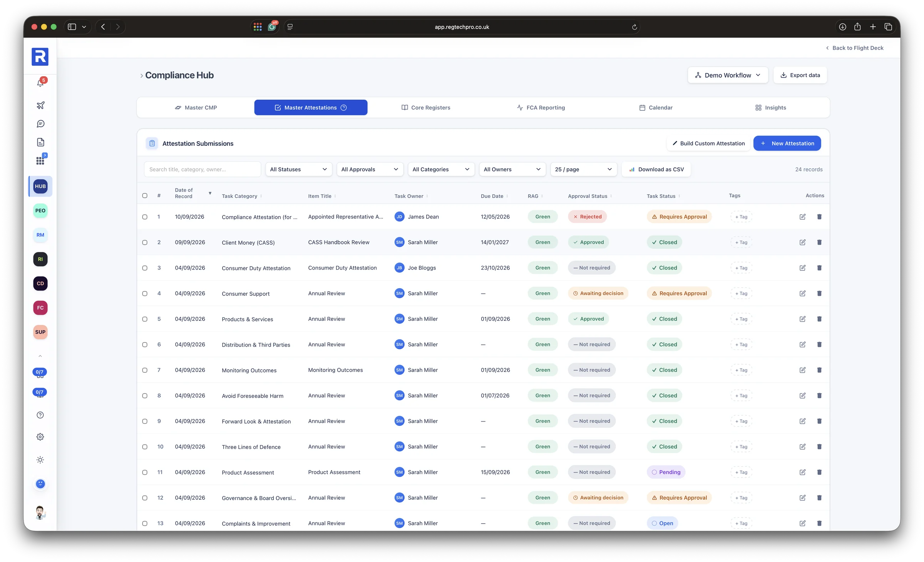
Task: Change the 25 / page dropdown
Action: click(584, 169)
